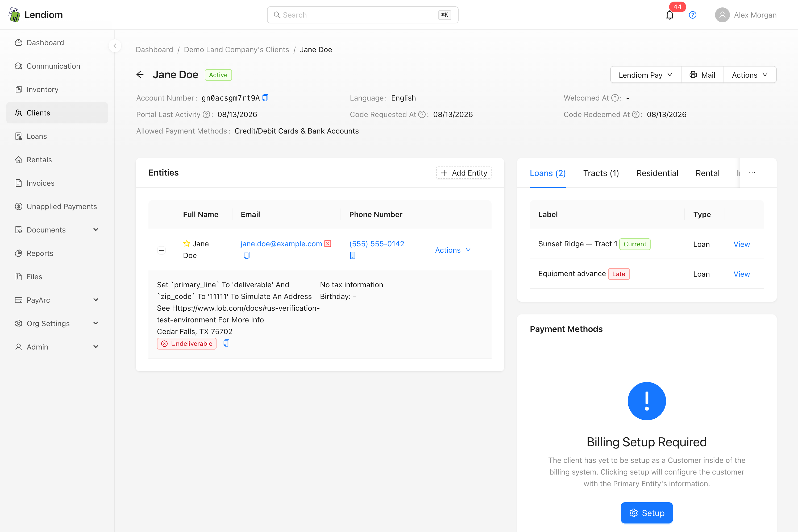798x532 pixels.
Task: Click the help icon beside Welcomed At
Action: [615, 98]
